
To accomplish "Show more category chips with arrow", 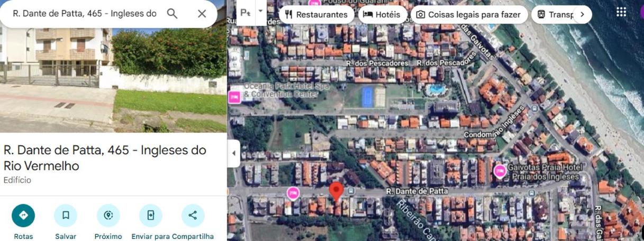I will point(583,14).
